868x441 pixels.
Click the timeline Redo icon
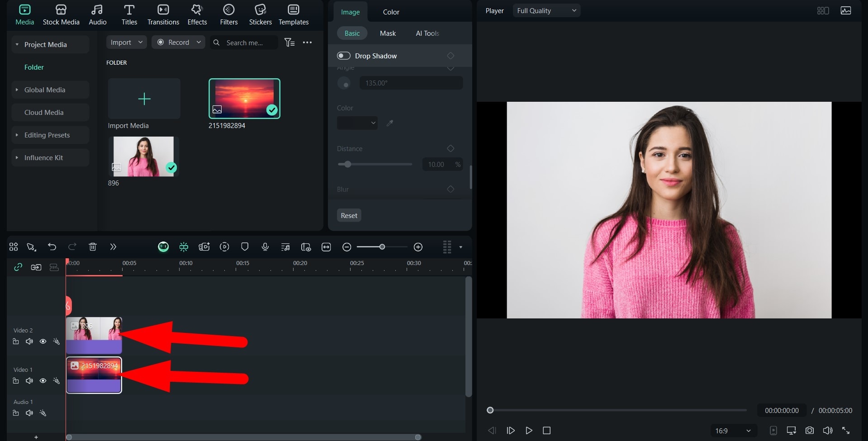tap(72, 247)
